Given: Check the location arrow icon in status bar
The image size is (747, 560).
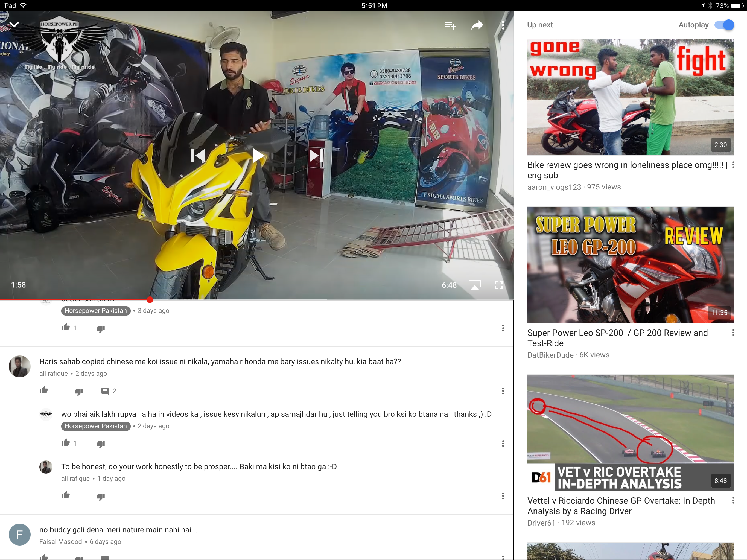Looking at the screenshot, I should (702, 5).
